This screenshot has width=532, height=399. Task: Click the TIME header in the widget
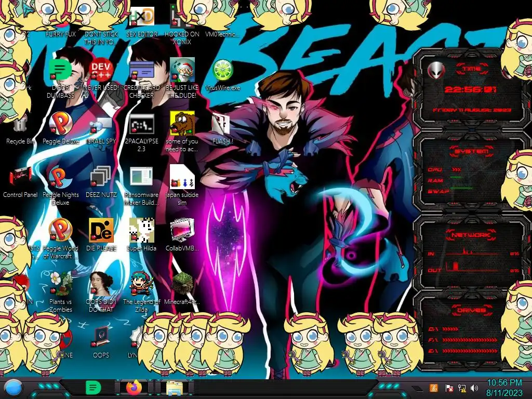(472, 69)
